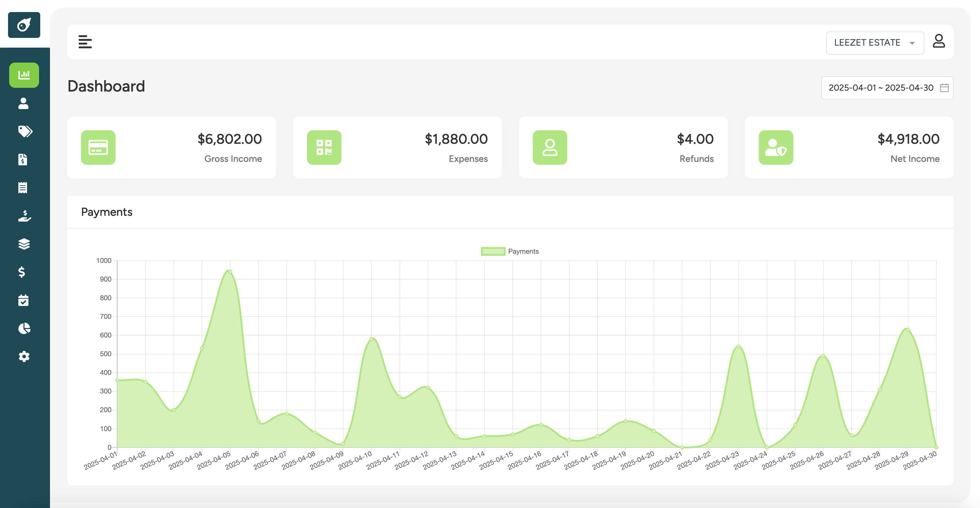Click the credit card icon on the Gross Income card
This screenshot has height=508, width=980.
98,148
